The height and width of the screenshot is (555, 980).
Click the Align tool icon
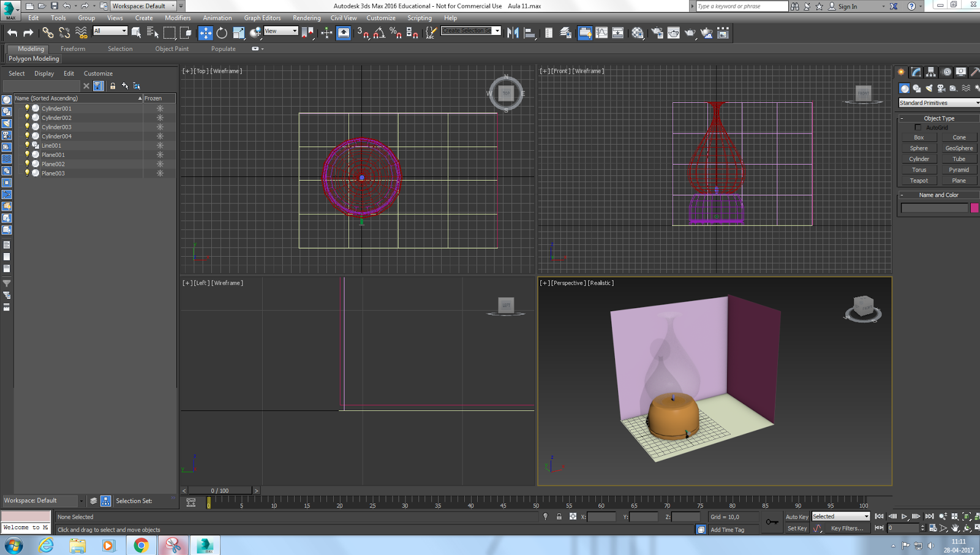click(530, 33)
